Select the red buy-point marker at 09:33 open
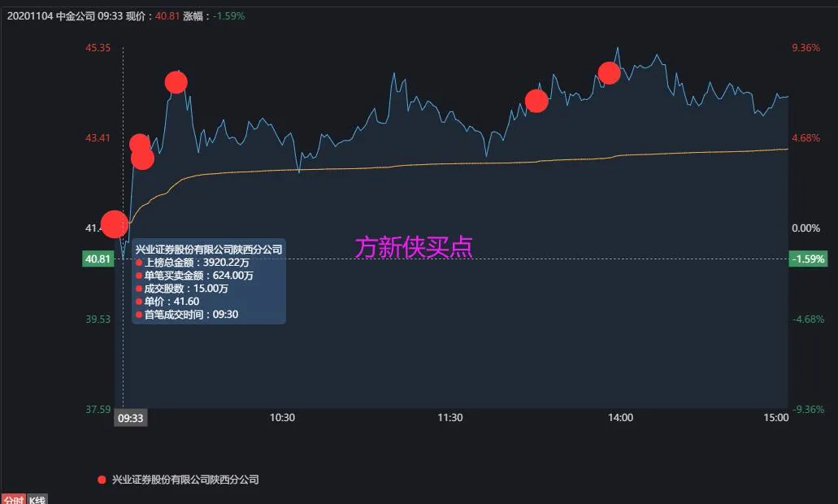Screen dimensions: 838x504 pyautogui.click(x=114, y=224)
